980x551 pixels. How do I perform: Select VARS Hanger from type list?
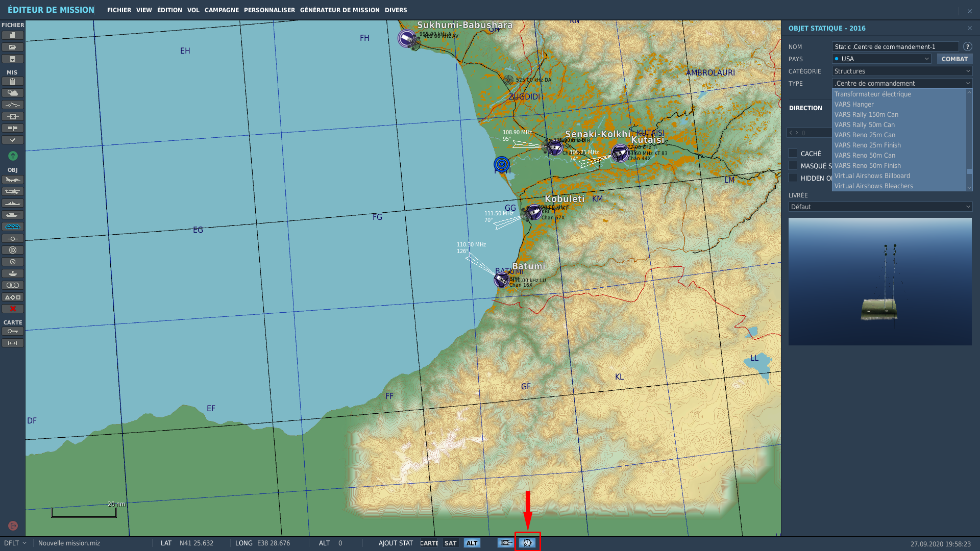pos(854,105)
